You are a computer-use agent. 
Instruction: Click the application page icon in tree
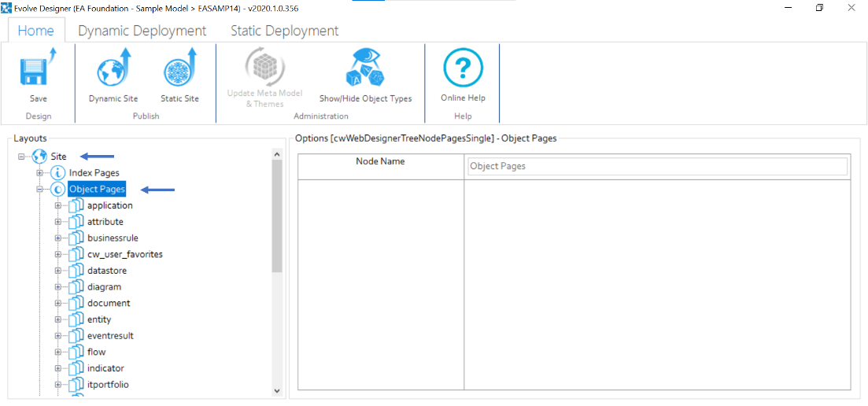[x=76, y=205]
